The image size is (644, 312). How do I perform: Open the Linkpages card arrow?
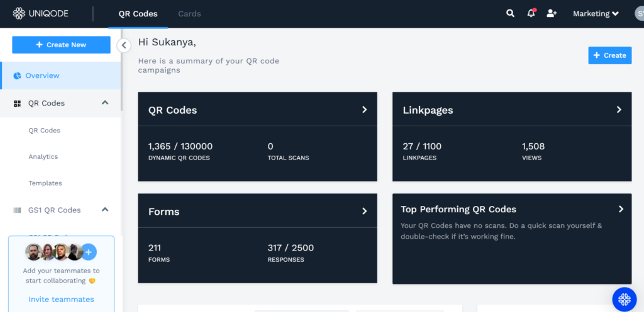point(619,110)
